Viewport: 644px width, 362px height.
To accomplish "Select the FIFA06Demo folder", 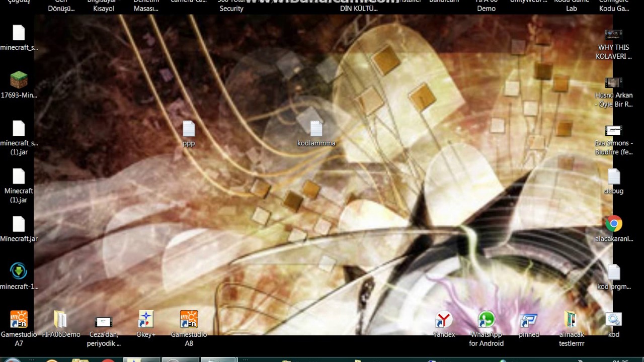I will pyautogui.click(x=61, y=319).
